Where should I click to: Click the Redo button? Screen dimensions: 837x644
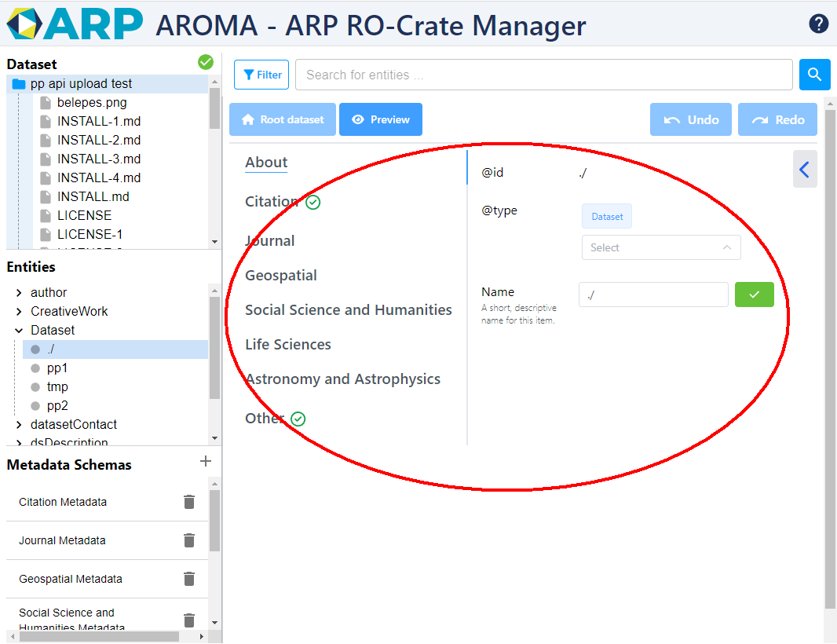click(x=778, y=119)
